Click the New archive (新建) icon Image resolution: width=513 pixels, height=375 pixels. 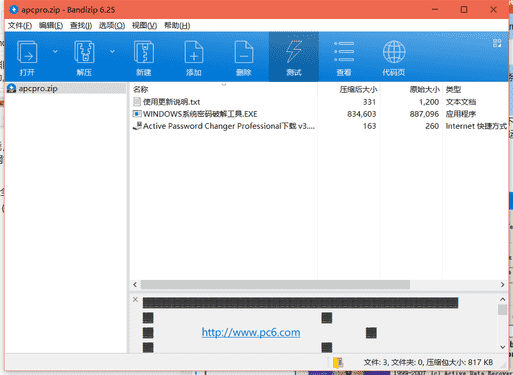(144, 52)
